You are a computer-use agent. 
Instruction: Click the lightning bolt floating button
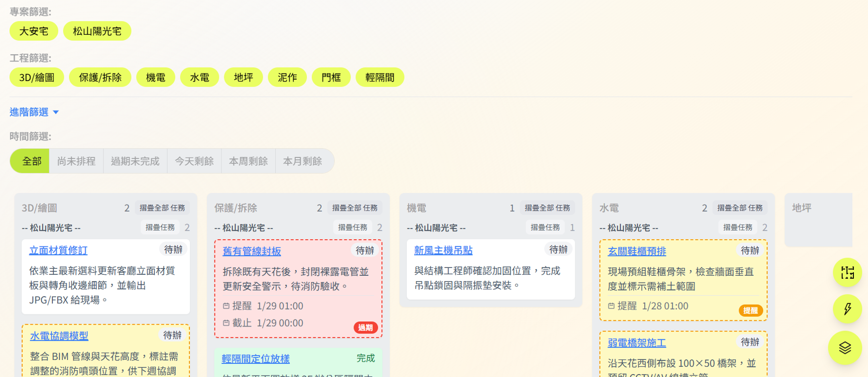pos(847,309)
